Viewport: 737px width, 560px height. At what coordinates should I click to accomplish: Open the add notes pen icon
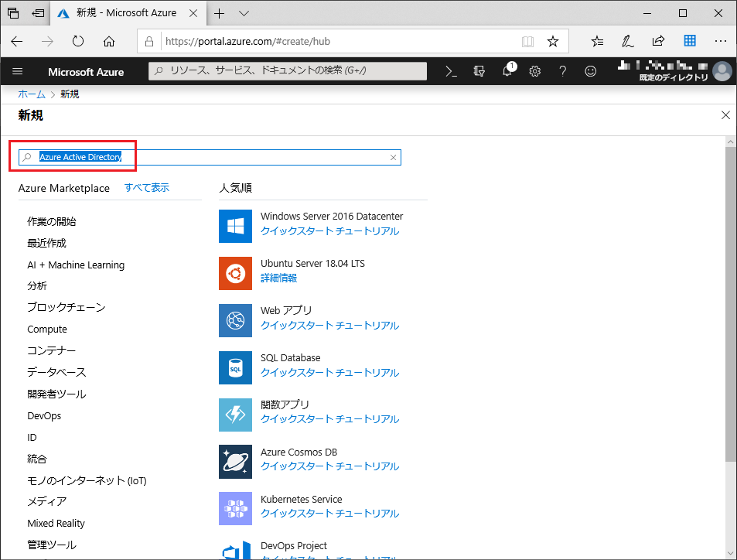627,41
